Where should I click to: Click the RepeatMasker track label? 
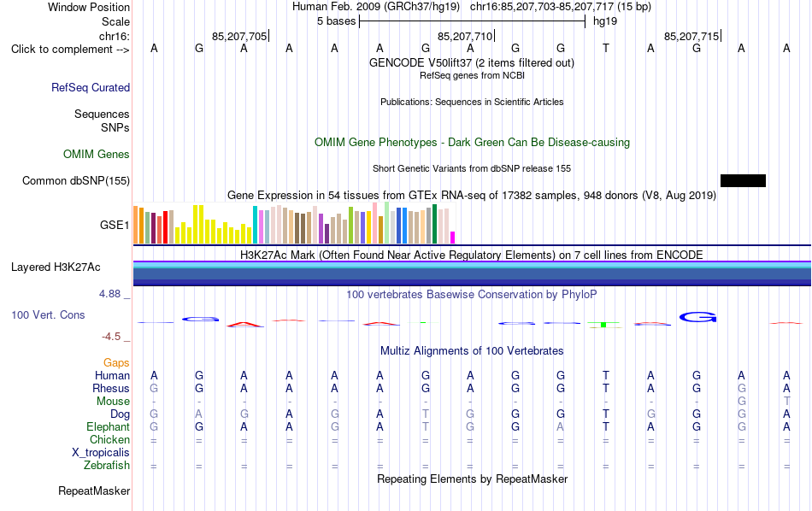pyautogui.click(x=94, y=490)
